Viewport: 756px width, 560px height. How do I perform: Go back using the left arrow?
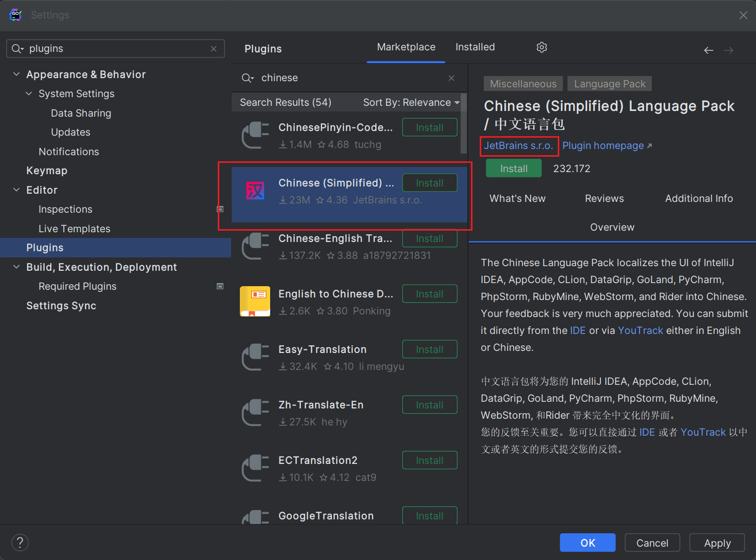(709, 50)
